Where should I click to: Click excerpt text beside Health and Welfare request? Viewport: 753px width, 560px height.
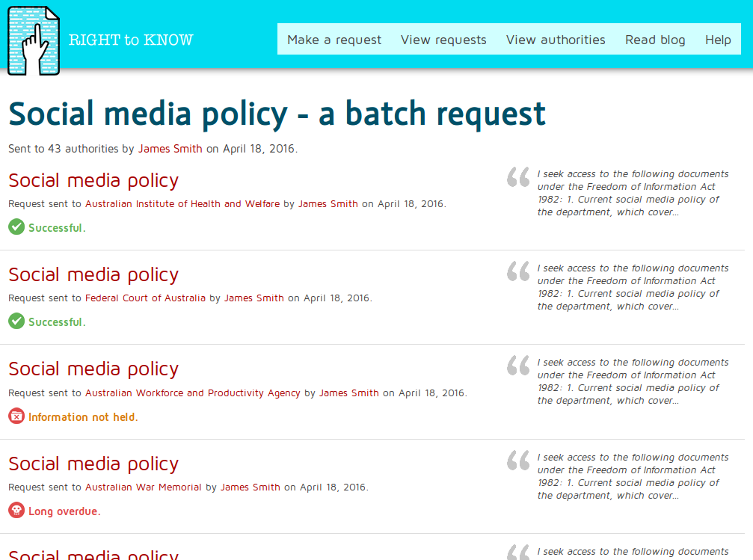click(x=633, y=193)
